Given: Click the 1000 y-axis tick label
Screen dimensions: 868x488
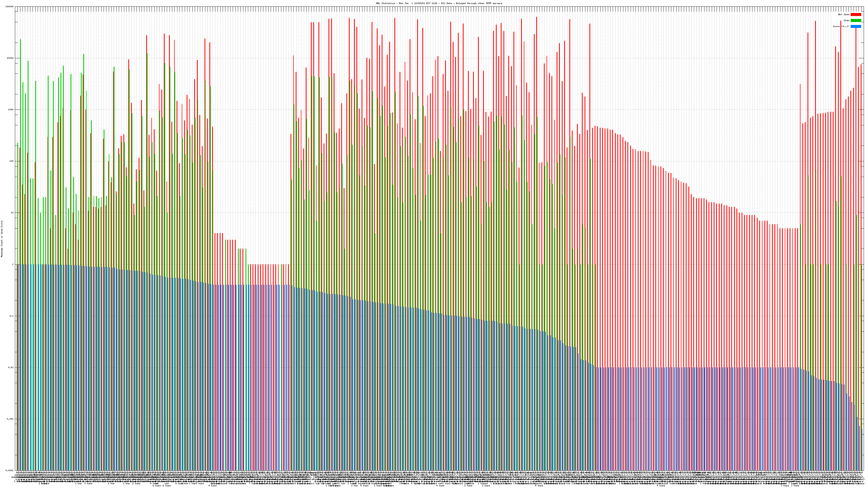Looking at the screenshot, I should 11,110.
